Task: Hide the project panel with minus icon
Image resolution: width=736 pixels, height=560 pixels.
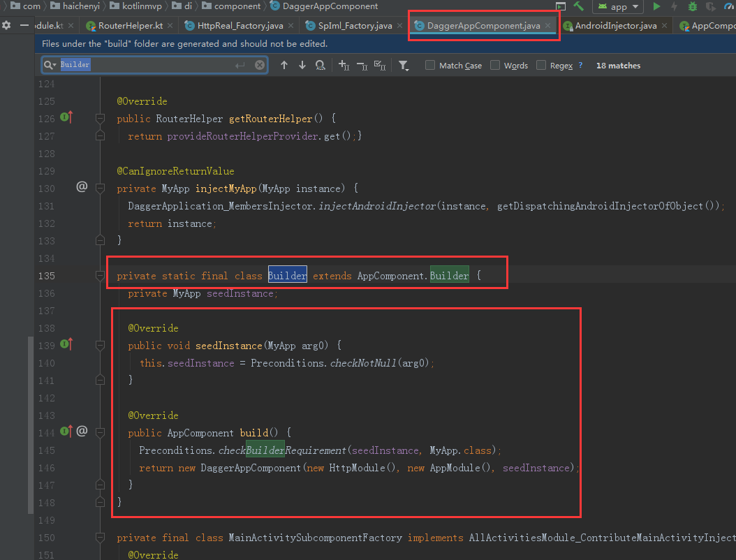Action: click(24, 25)
